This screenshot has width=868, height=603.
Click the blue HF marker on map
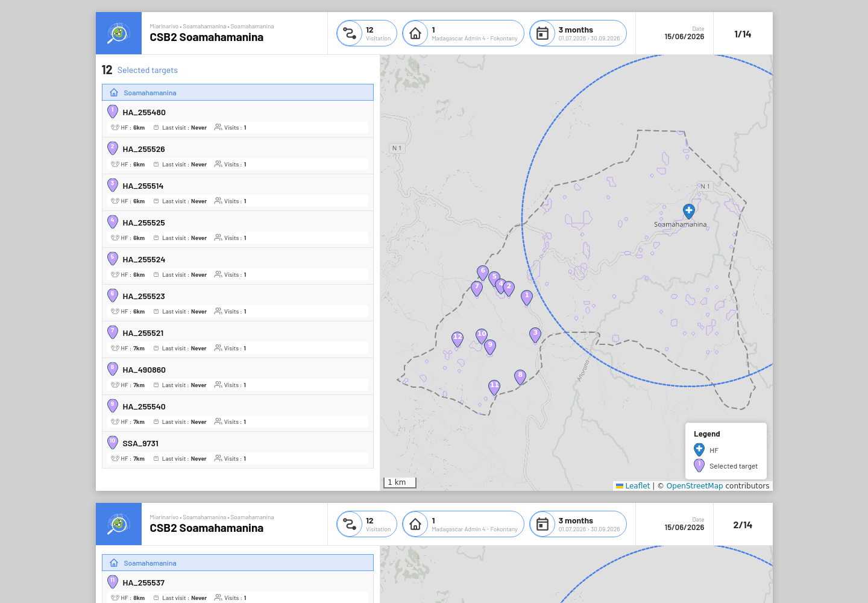click(689, 211)
